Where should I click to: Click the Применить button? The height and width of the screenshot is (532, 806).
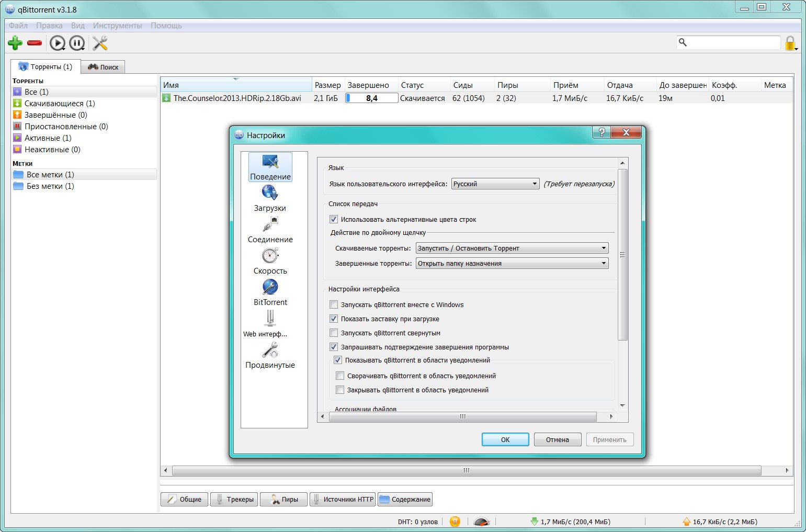(x=610, y=439)
